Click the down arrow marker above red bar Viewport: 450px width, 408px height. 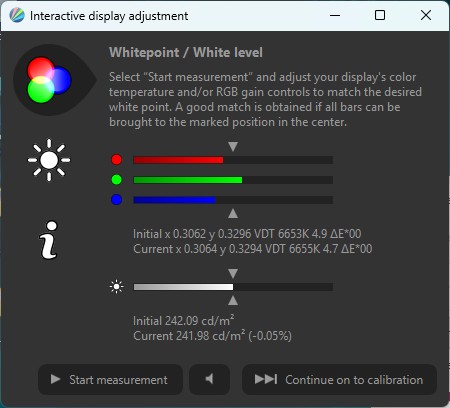point(233,147)
